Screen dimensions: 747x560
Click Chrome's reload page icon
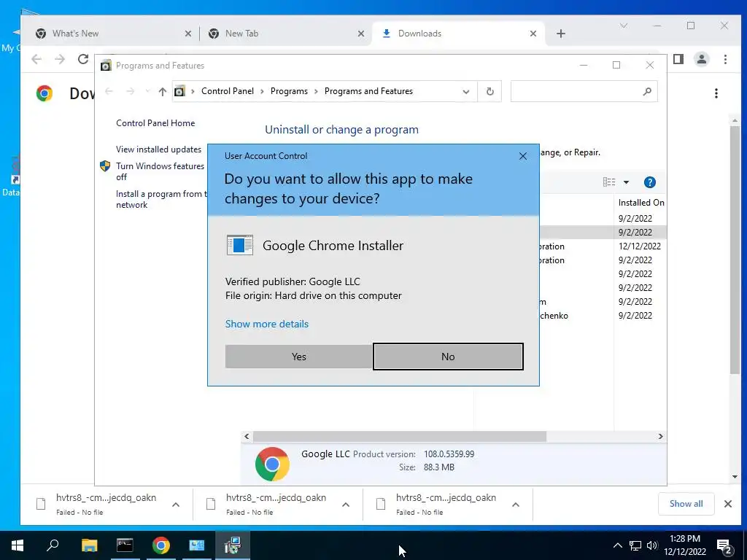tap(83, 59)
